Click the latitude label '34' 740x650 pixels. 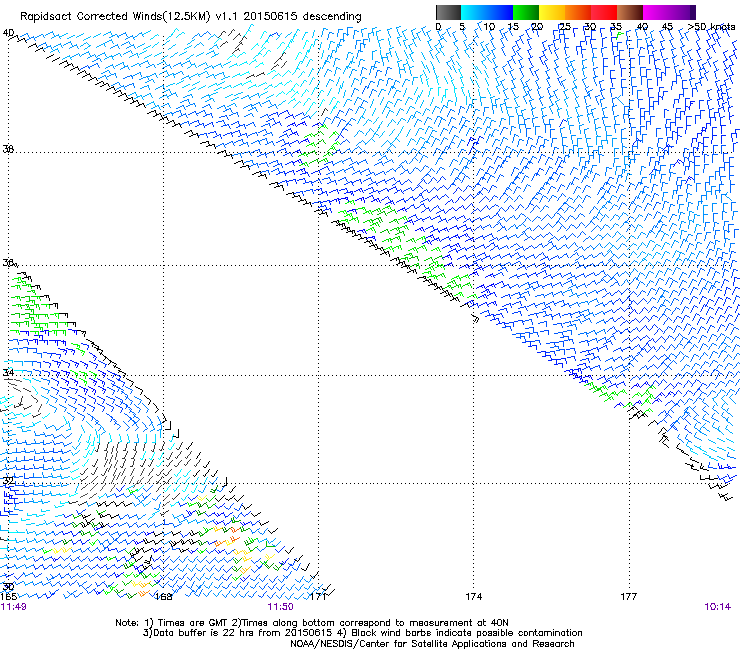(8, 372)
